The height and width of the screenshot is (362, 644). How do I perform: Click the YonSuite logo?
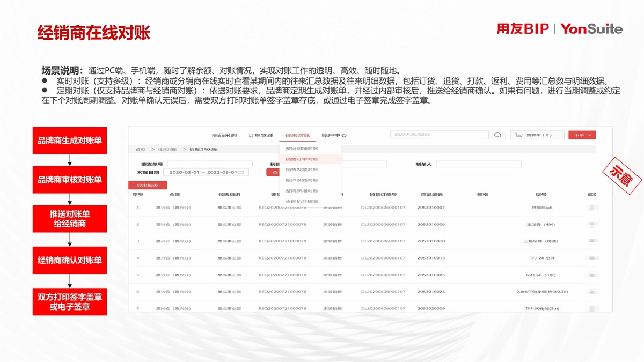591,29
